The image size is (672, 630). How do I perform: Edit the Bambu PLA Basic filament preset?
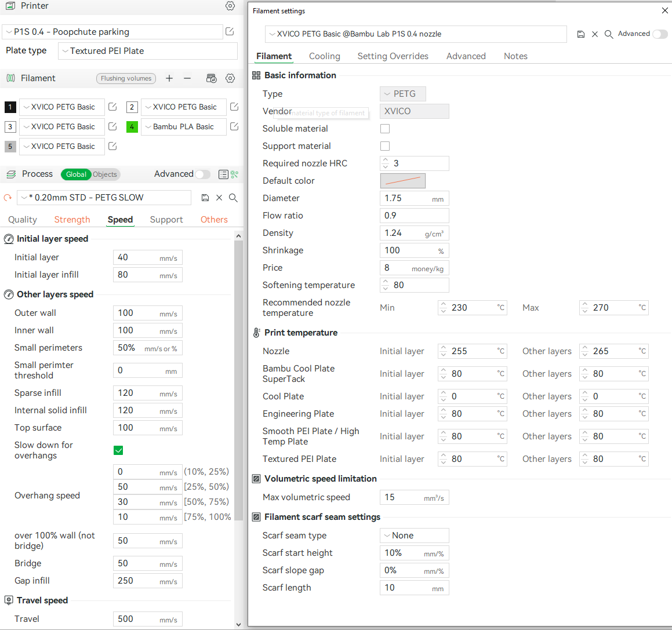pos(234,126)
